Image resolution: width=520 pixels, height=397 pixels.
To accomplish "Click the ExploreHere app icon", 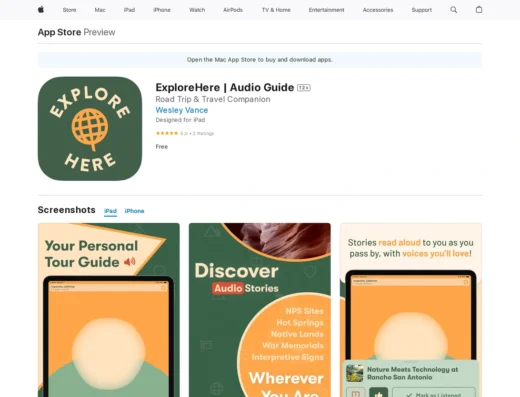I will click(x=90, y=129).
